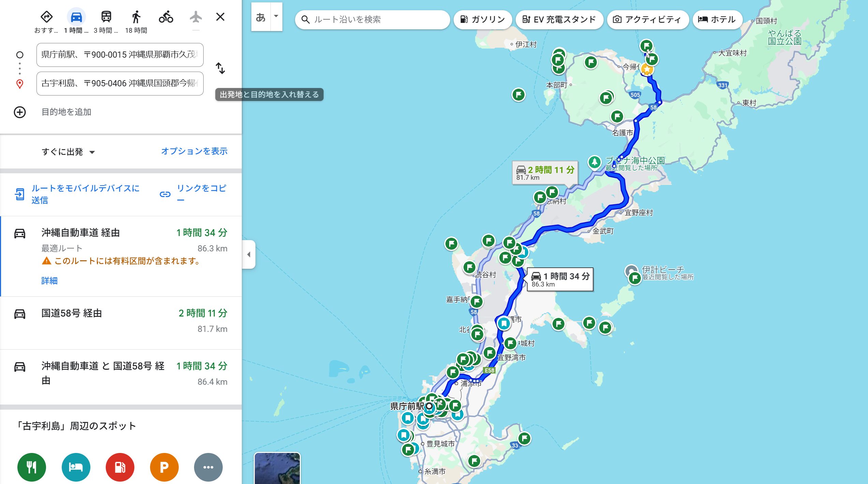Swap origin and destination arrows
Screen dimensions: 868x484
click(220, 68)
